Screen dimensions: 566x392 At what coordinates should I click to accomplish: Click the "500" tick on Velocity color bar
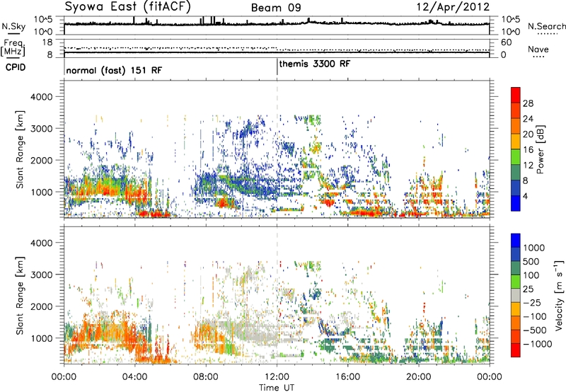click(x=531, y=261)
